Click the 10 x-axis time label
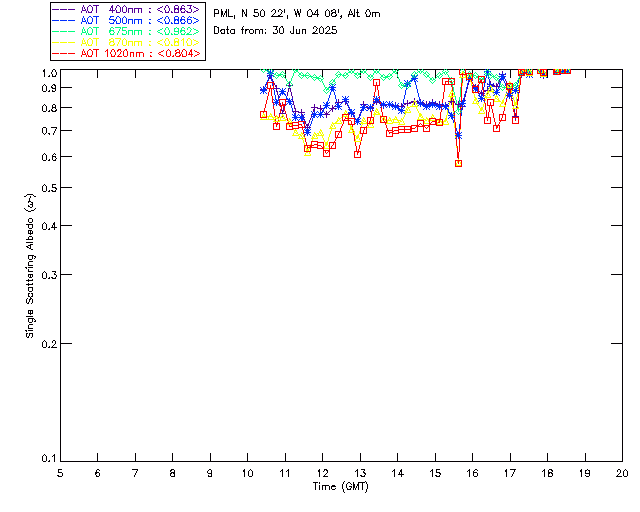Screen dimensions: 640x512 tap(247, 474)
